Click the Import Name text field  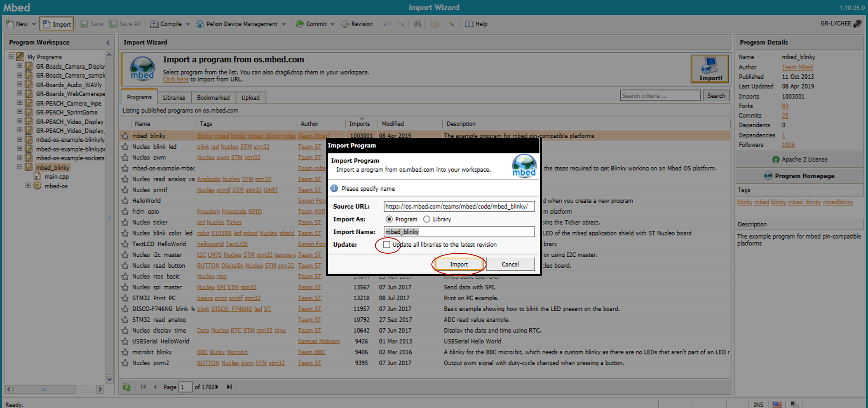tap(459, 232)
